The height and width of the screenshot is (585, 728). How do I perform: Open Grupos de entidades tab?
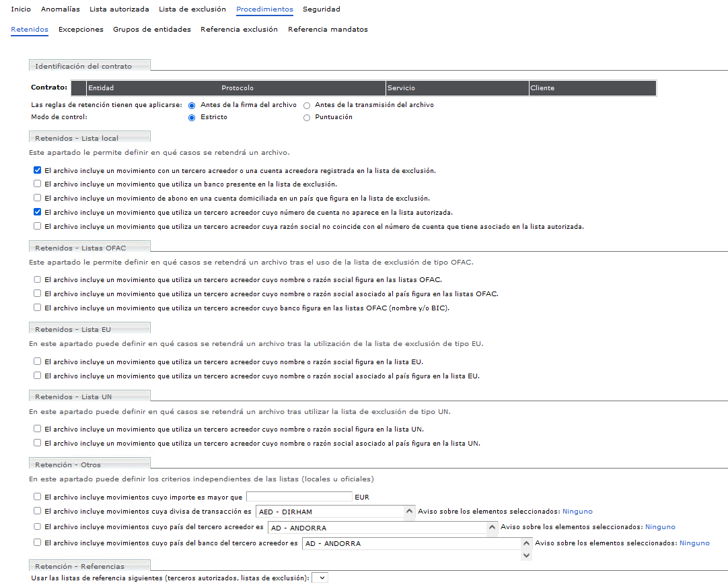[x=151, y=30]
